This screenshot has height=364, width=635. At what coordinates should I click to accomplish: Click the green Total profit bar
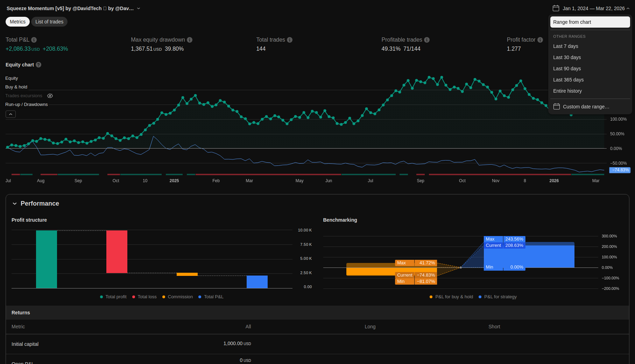[47, 259]
